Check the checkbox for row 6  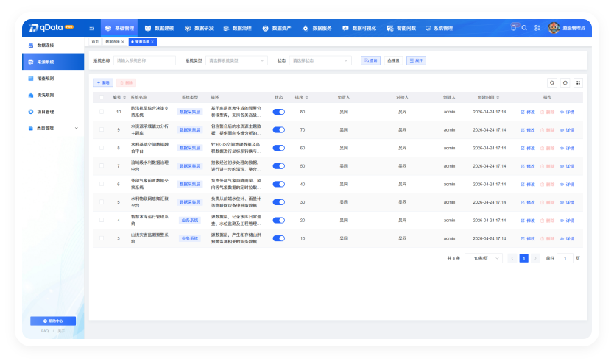click(x=102, y=184)
